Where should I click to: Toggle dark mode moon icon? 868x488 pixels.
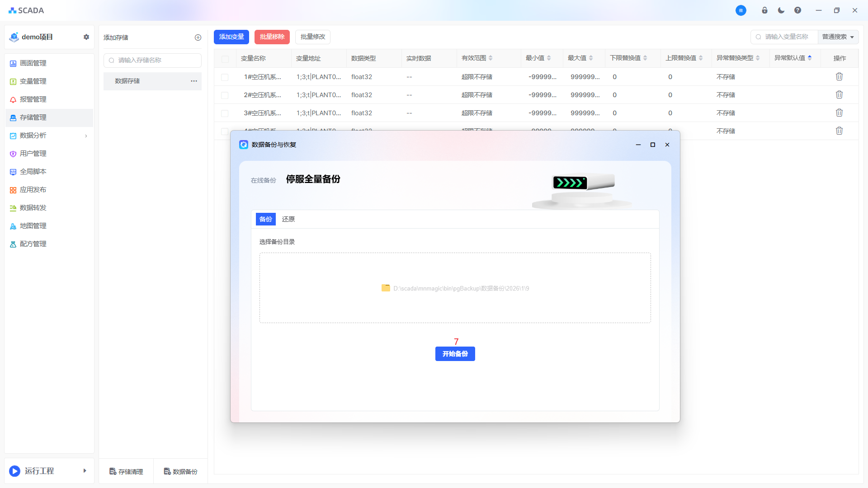pyautogui.click(x=781, y=10)
